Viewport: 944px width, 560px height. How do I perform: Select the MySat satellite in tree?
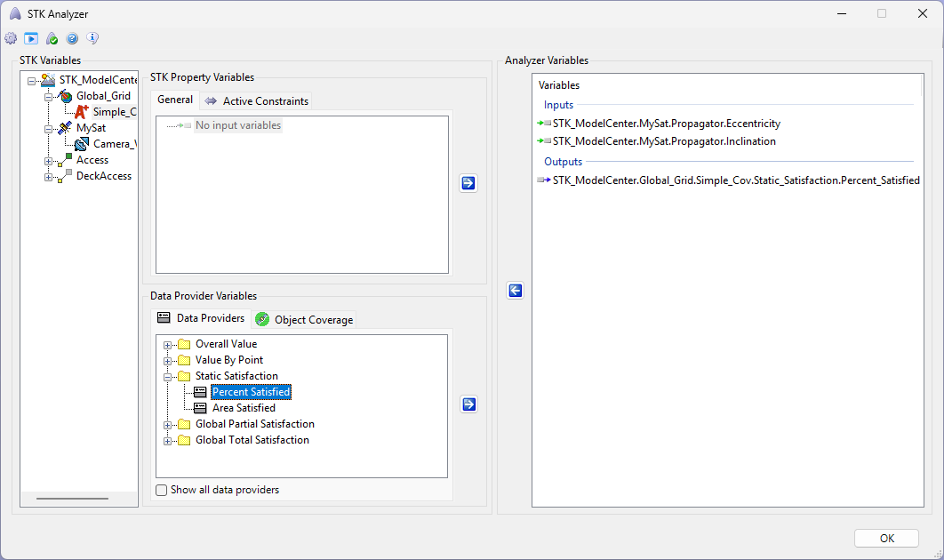coord(91,128)
